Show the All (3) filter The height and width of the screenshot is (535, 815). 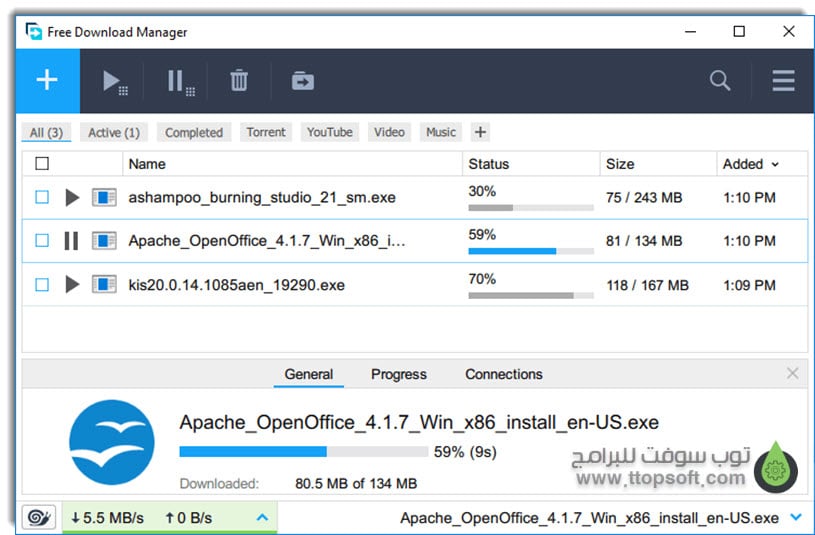pyautogui.click(x=46, y=133)
